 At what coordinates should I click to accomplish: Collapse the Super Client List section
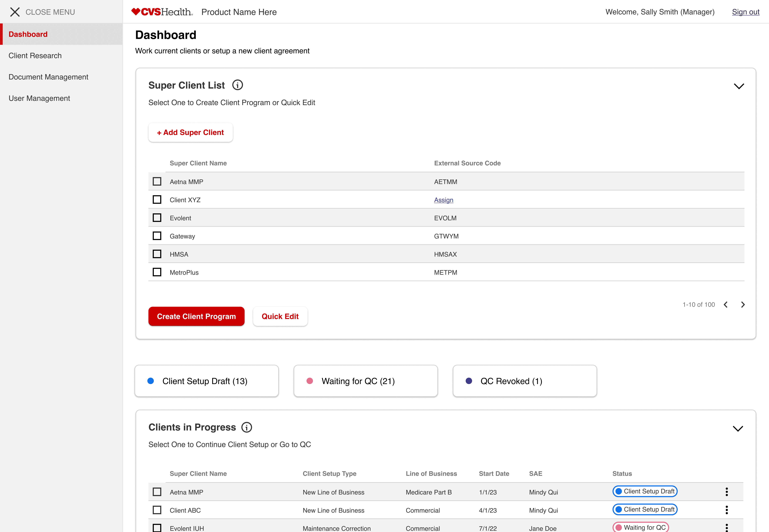point(739,86)
